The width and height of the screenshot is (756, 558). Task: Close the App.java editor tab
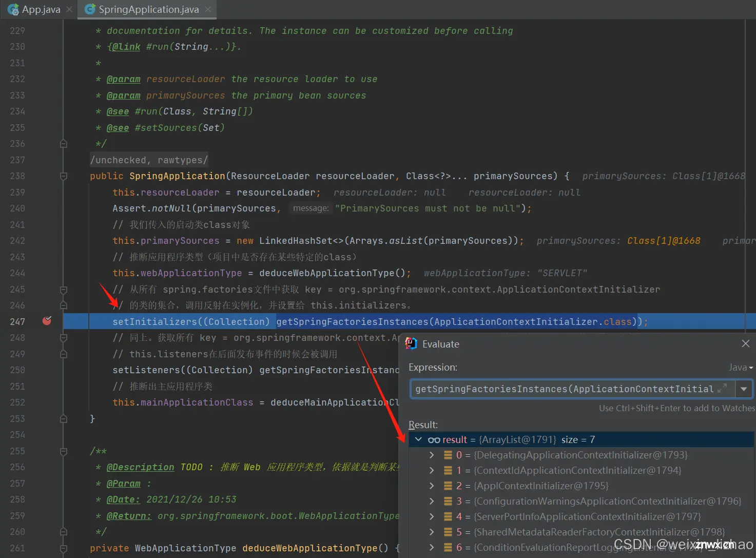coord(69,9)
